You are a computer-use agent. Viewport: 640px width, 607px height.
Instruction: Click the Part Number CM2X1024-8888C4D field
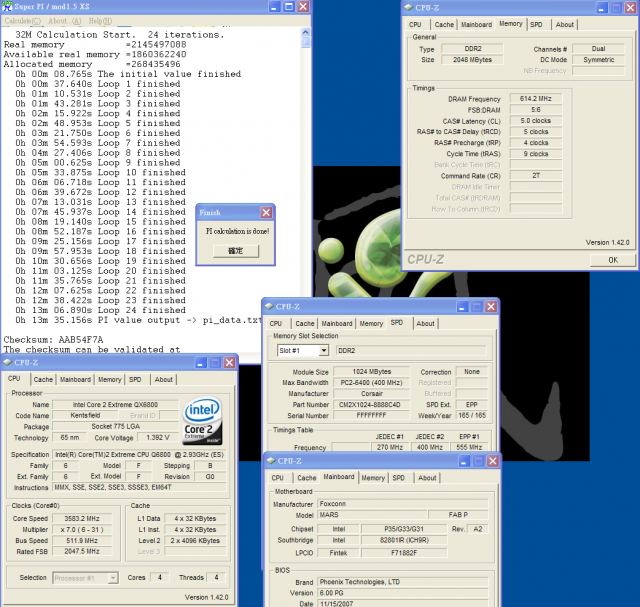point(371,405)
